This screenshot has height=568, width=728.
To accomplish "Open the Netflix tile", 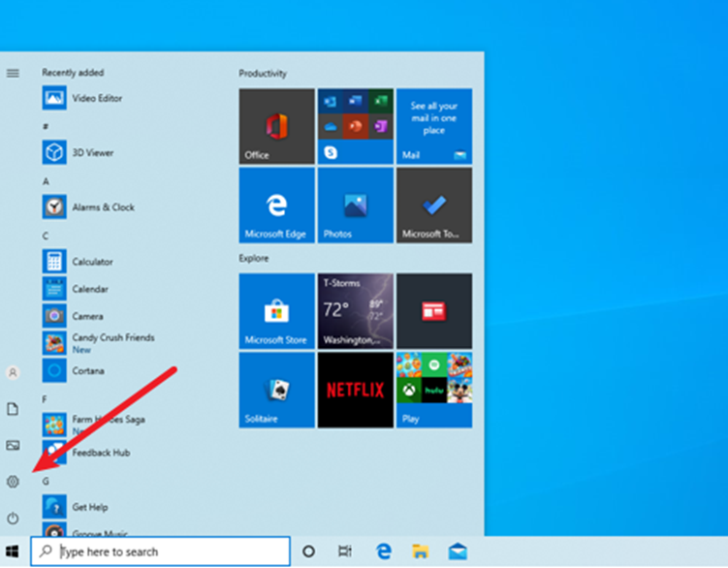I will click(355, 390).
